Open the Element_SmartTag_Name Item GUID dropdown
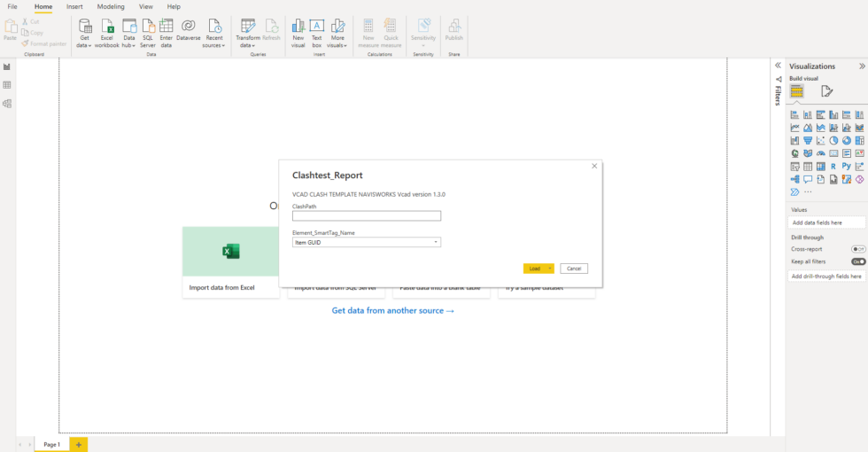868x452 pixels. [x=367, y=243]
